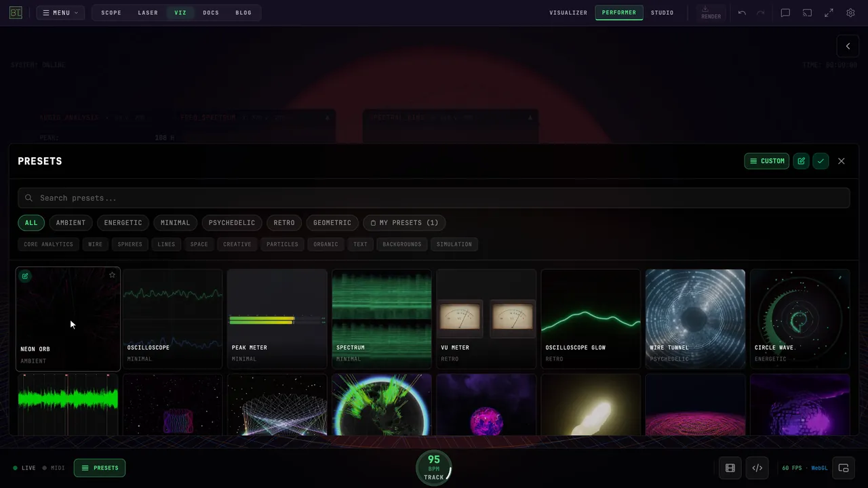Image resolution: width=868 pixels, height=488 pixels.
Task: Enter fullscreen with the expand arrows icon
Action: [x=829, y=13]
